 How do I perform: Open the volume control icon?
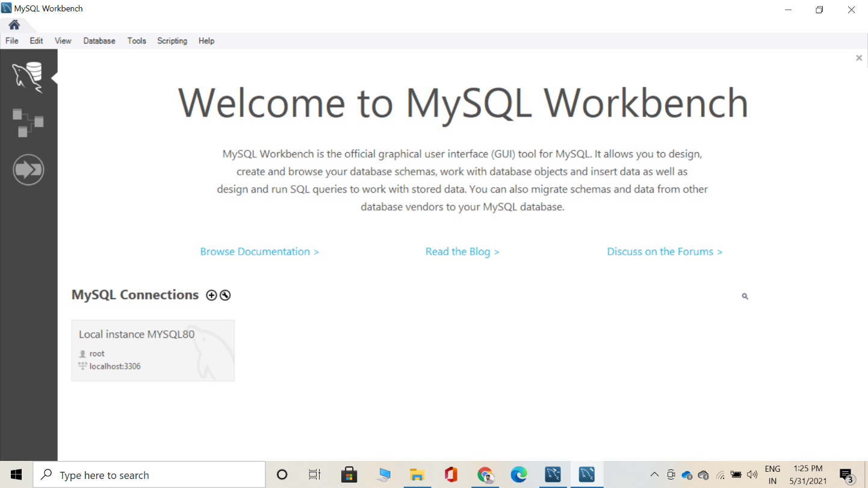(x=752, y=475)
